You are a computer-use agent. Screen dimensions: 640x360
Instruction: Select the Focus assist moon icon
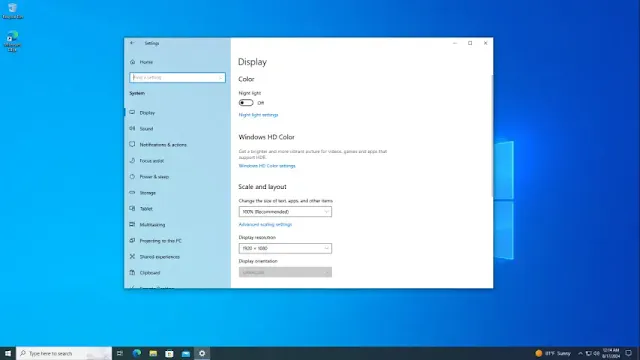coord(132,161)
